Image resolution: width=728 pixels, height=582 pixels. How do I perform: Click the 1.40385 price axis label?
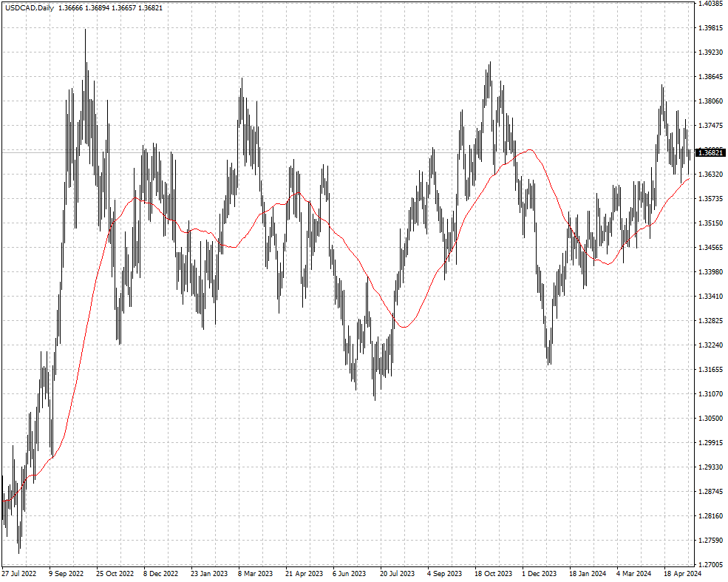pyautogui.click(x=710, y=3)
